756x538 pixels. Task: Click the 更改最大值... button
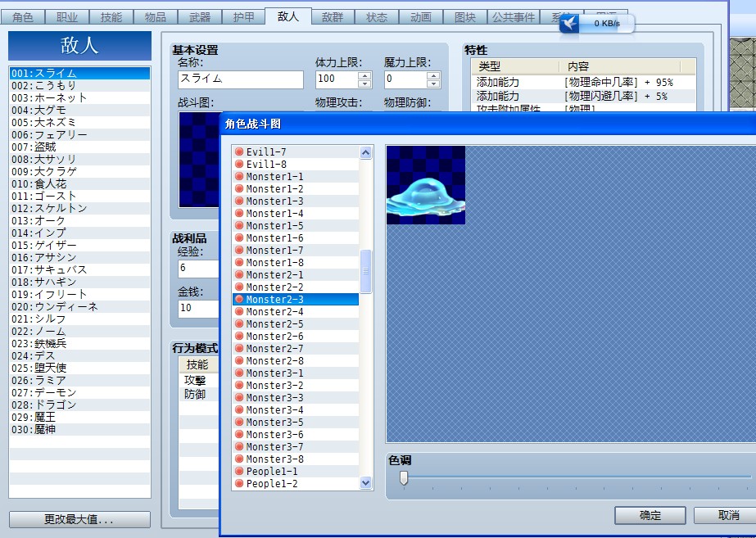pos(79,520)
